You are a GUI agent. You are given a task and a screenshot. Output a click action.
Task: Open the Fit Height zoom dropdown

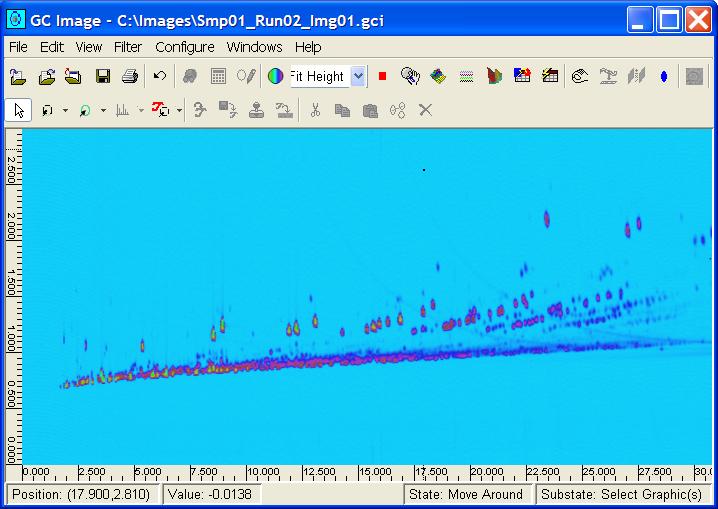(358, 76)
